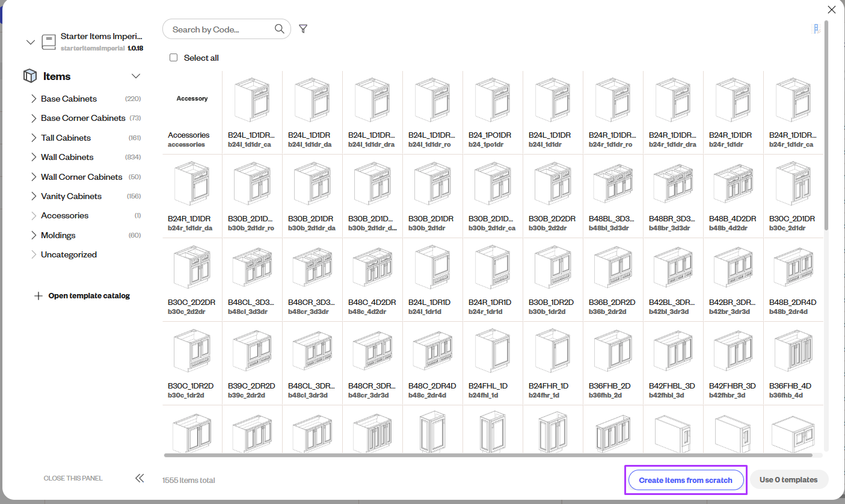Collapse the panel with the double-chevron icon
This screenshot has height=504, width=845.
140,478
